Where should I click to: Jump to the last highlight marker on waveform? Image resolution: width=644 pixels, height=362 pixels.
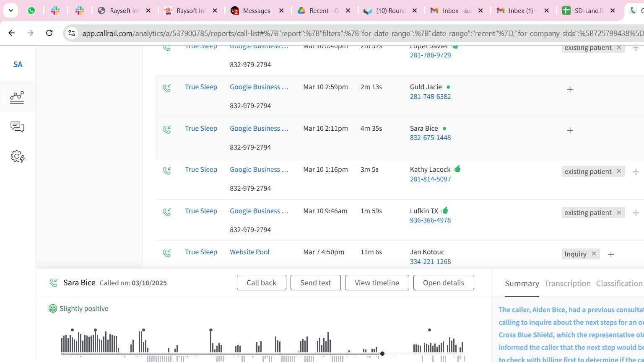point(429,330)
